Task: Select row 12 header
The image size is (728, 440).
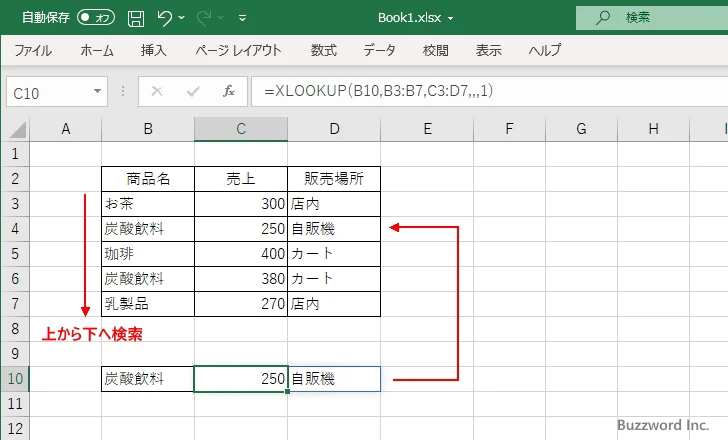Action: pyautogui.click(x=15, y=428)
